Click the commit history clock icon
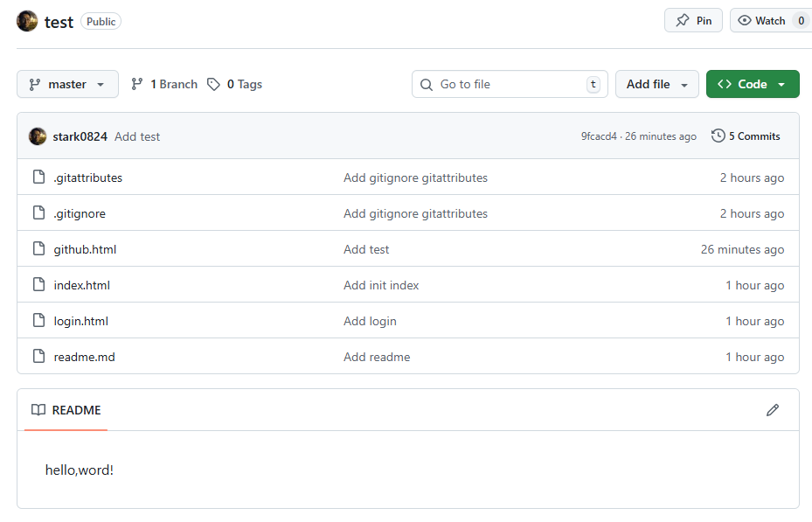This screenshot has width=812, height=522. point(718,136)
